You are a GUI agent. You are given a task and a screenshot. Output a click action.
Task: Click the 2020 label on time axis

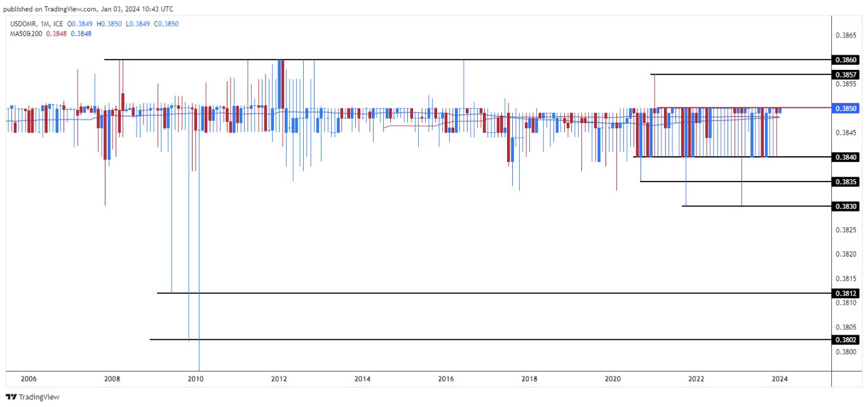[613, 379]
